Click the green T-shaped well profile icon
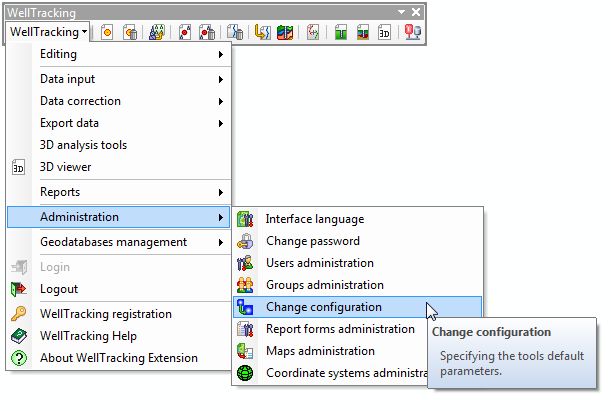 click(341, 32)
